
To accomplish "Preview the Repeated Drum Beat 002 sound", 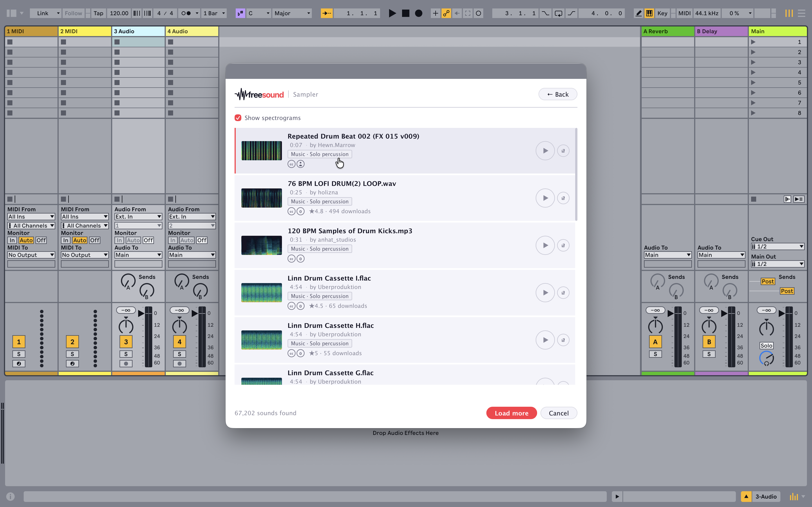I will click(545, 151).
